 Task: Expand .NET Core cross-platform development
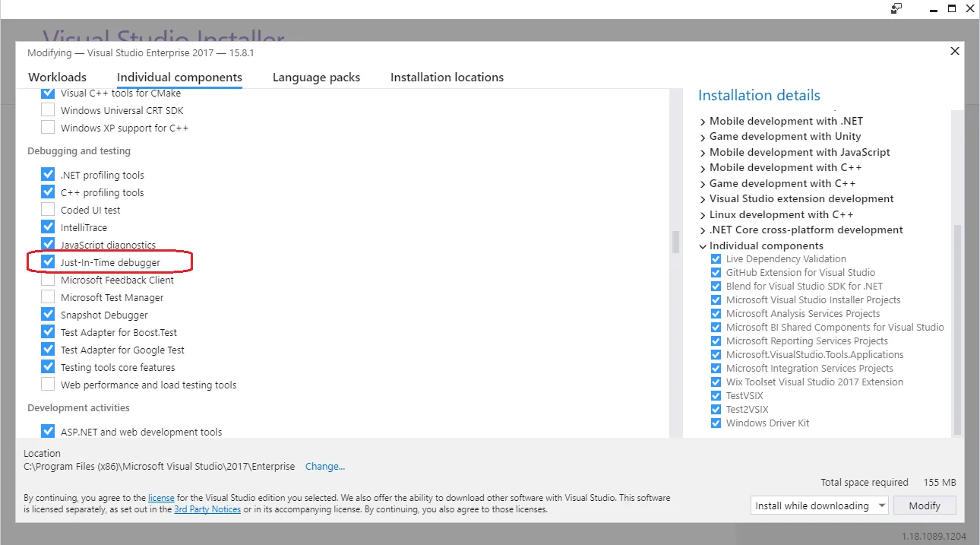pos(703,230)
